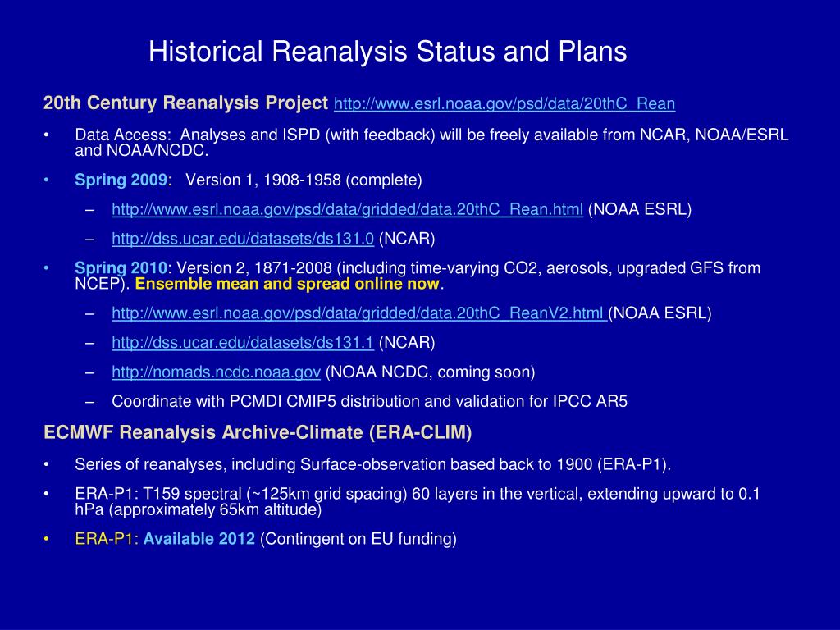Screen dimensions: 840x630
Task: Click the Coordinate with PCMDI CMIP5 line
Action: (x=369, y=401)
